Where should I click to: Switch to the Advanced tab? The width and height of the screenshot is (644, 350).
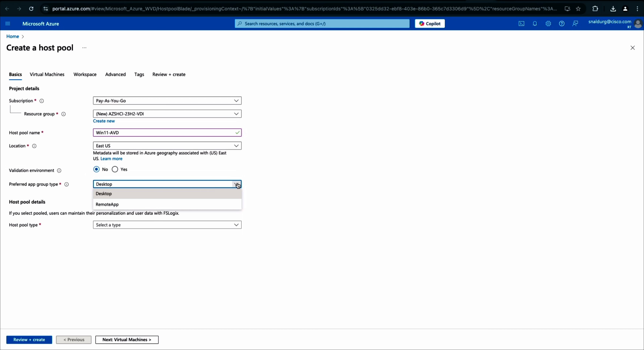point(115,74)
